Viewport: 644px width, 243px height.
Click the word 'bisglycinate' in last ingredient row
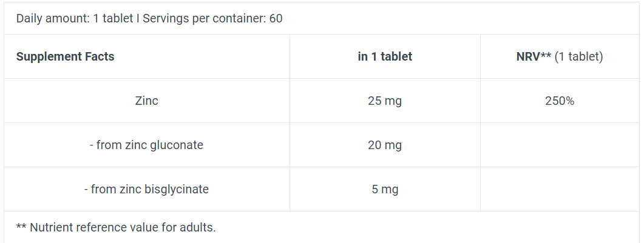click(x=177, y=190)
